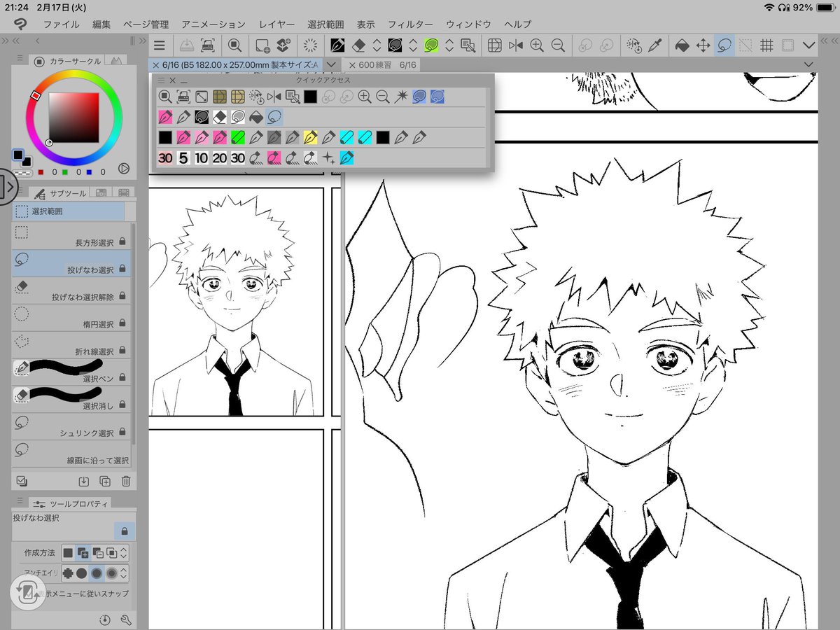The width and height of the screenshot is (840, 630).
Task: Open the レイヤー menu
Action: [x=276, y=24]
